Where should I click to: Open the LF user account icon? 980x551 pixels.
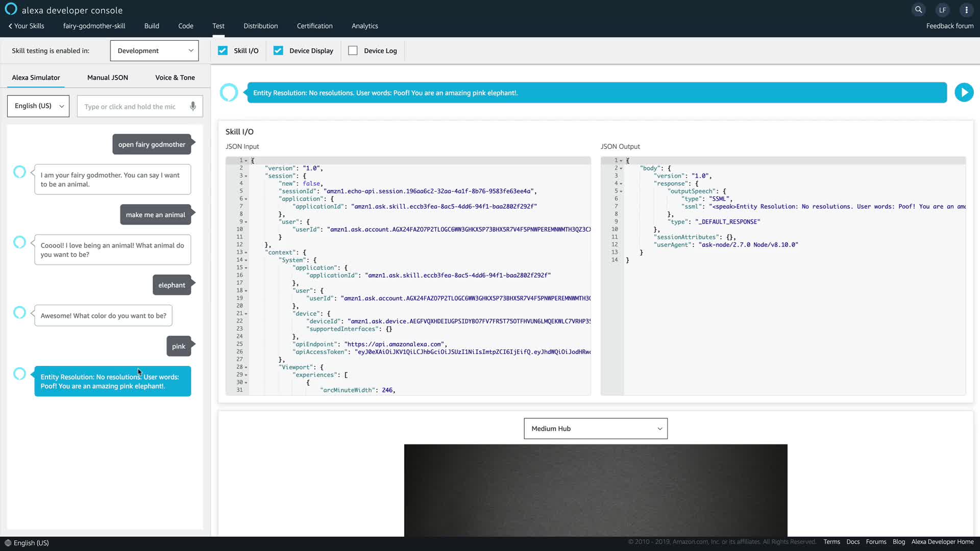(942, 10)
